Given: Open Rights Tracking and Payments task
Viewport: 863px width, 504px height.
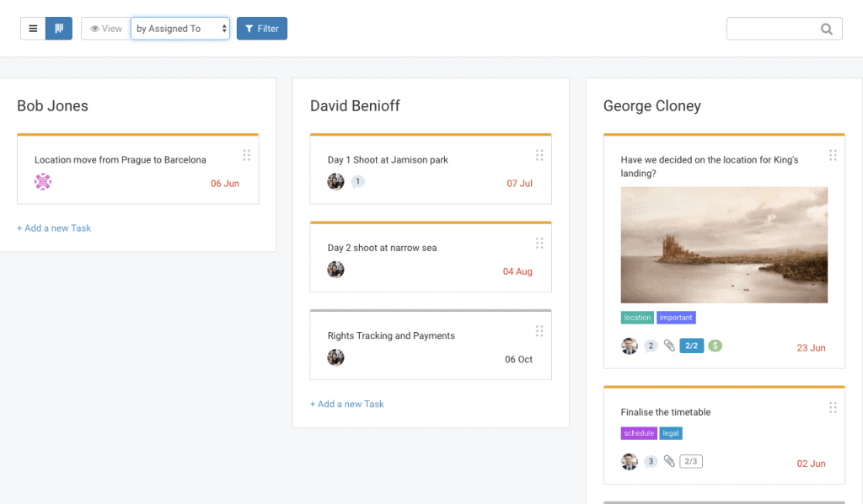Looking at the screenshot, I should [x=391, y=335].
